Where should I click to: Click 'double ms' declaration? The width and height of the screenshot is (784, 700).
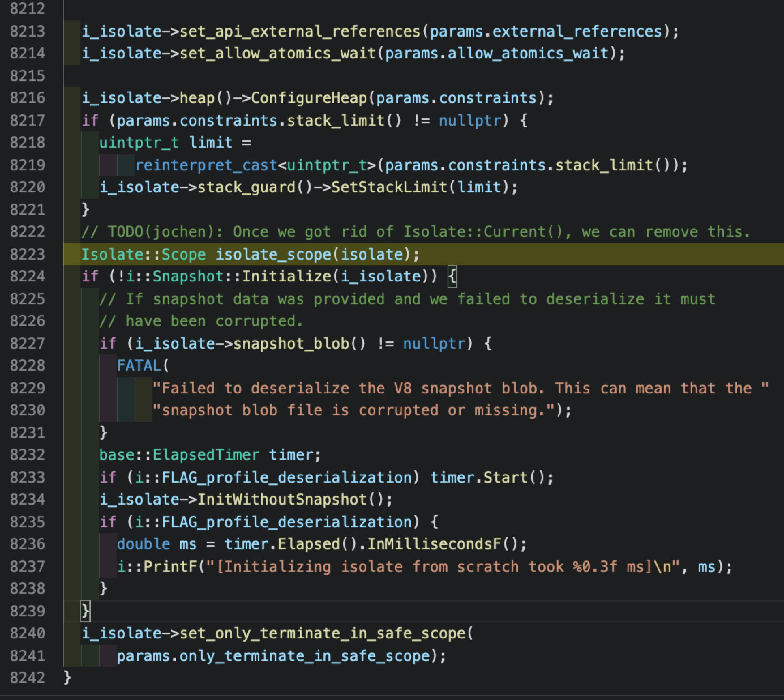[x=157, y=544]
